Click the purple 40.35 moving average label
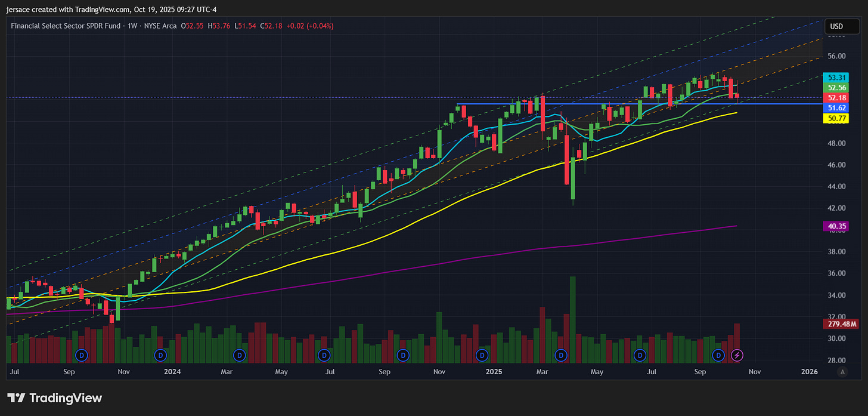 (x=837, y=226)
